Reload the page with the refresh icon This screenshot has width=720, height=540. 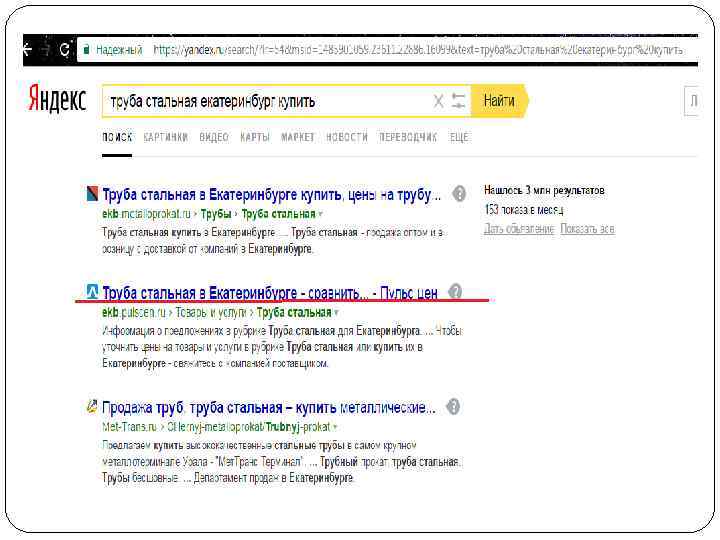coord(65,49)
